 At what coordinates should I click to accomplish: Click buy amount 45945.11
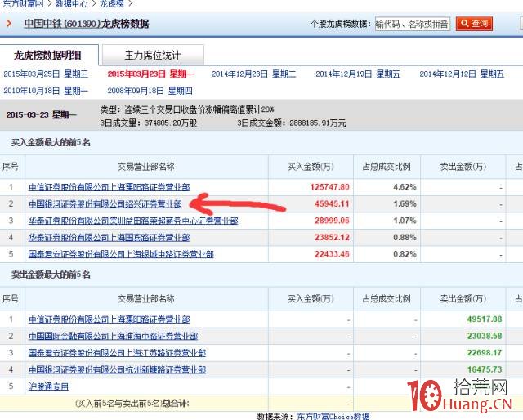[x=332, y=203]
